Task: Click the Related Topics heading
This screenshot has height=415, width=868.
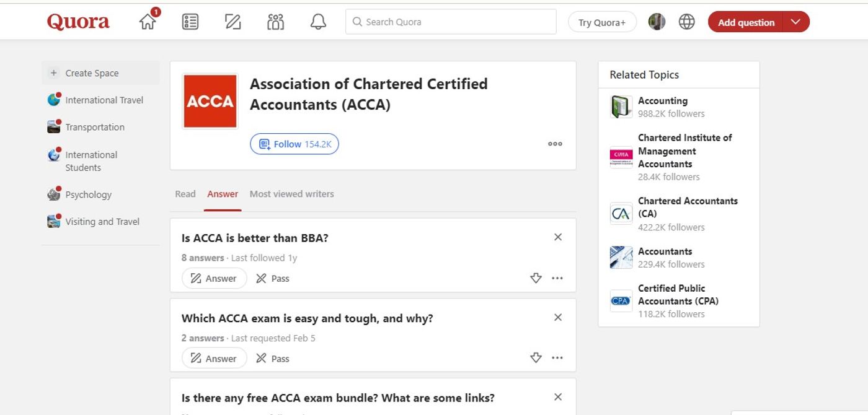Action: 644,74
